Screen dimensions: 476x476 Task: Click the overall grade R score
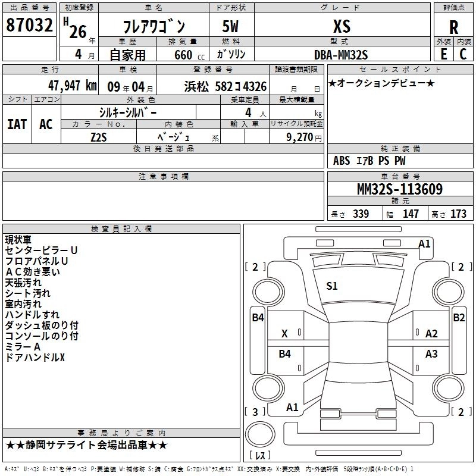click(x=453, y=27)
